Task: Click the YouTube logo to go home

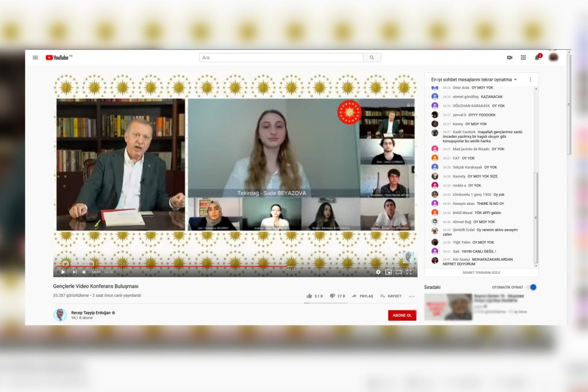Action: tap(58, 57)
